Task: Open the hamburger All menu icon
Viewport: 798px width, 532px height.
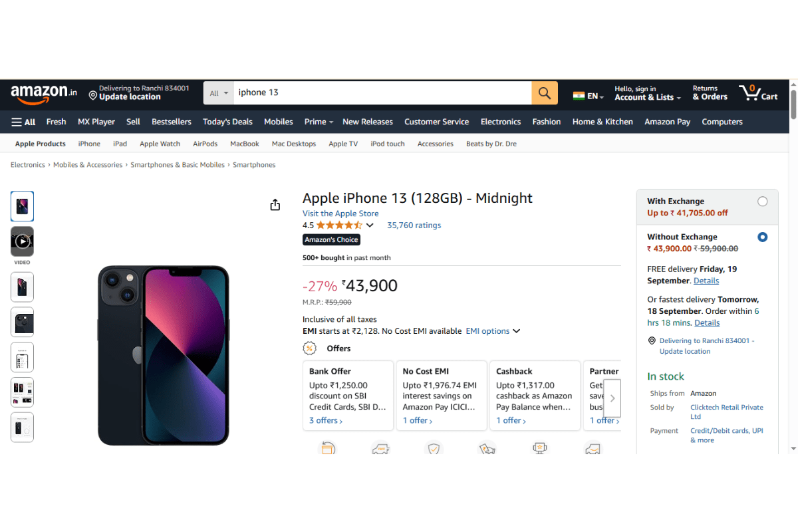Action: point(17,122)
